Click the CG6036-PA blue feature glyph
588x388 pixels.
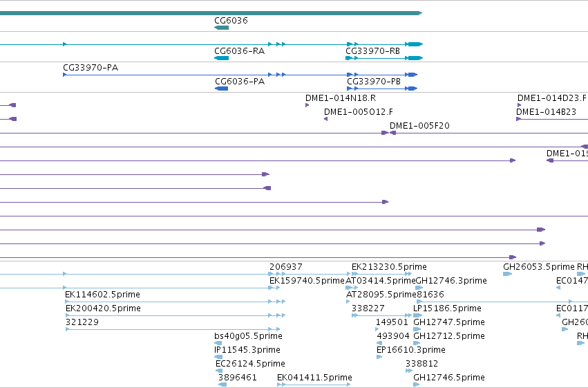click(221, 89)
